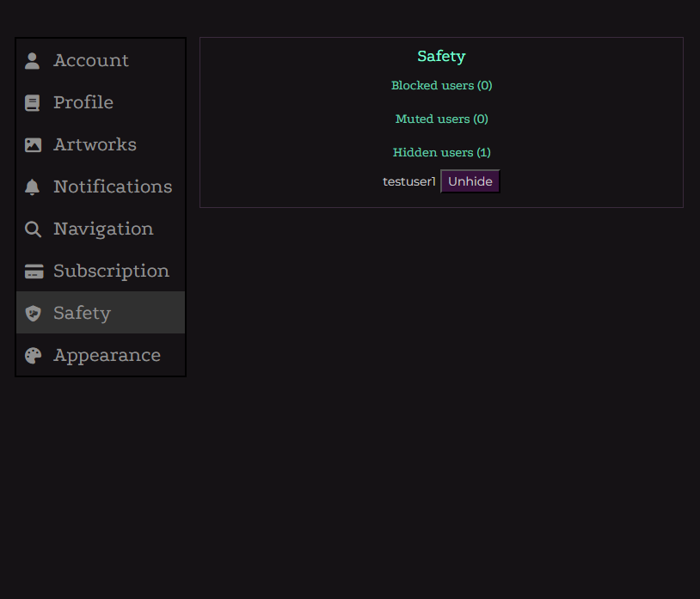Click the Navigation magnifier icon

33,229
